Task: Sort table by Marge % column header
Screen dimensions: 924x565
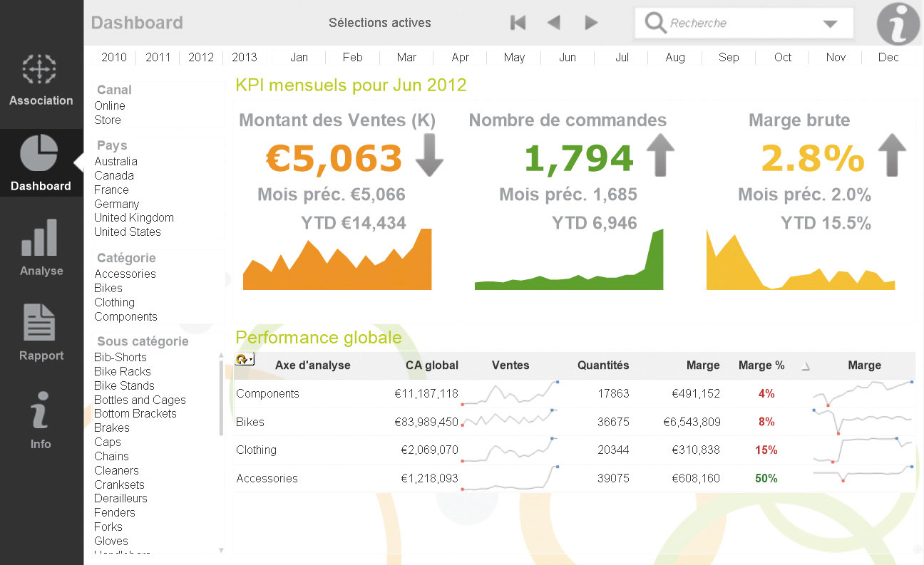Action: tap(761, 365)
